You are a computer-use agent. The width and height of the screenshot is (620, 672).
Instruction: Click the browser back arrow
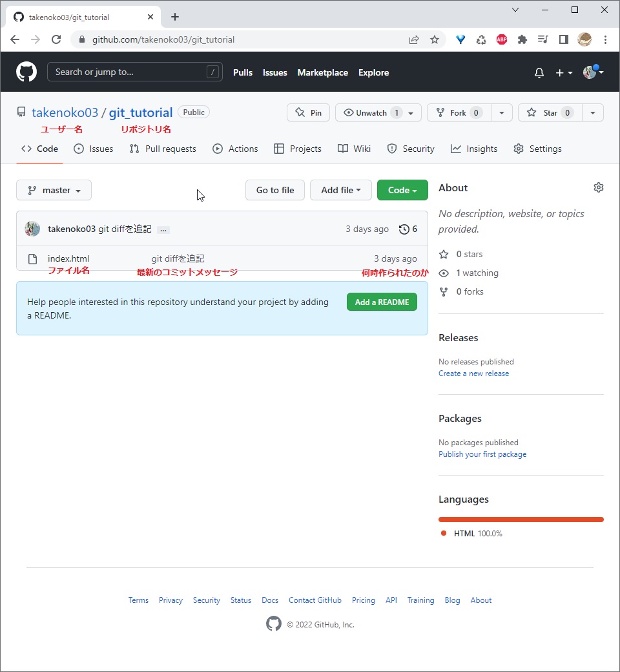(15, 39)
